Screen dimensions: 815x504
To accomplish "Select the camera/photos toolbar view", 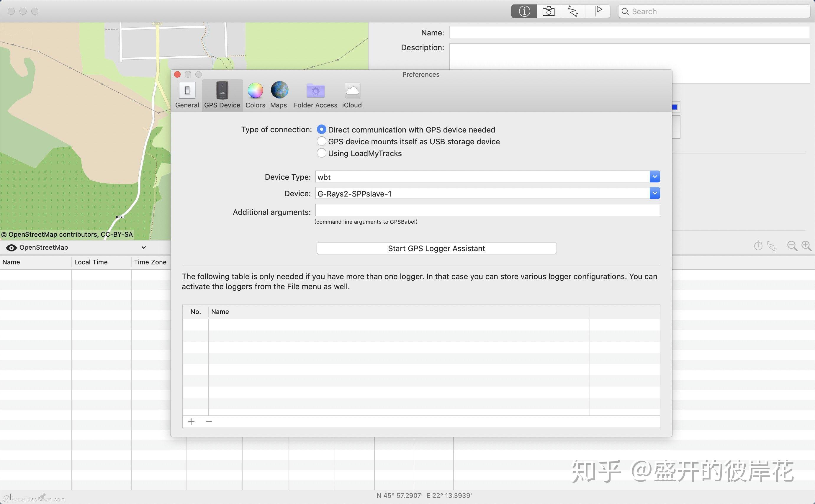I will pyautogui.click(x=548, y=11).
